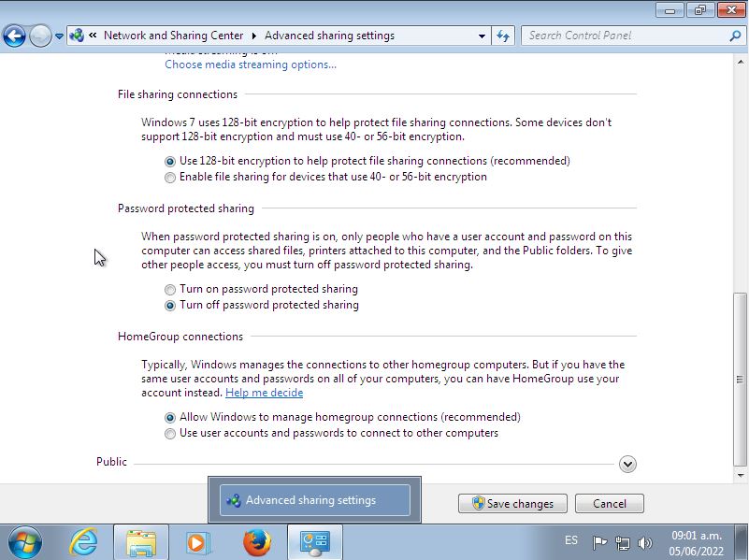749x560 pixels.
Task: Restore down the Control Panel window
Action: point(700,10)
